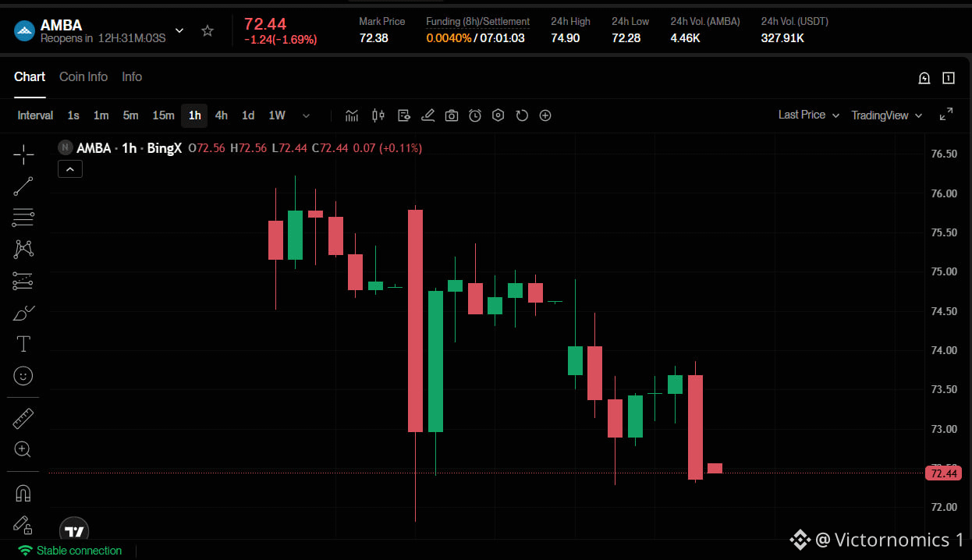
Task: Click the Funding (8h)/Settlement label
Action: pyautogui.click(x=477, y=22)
